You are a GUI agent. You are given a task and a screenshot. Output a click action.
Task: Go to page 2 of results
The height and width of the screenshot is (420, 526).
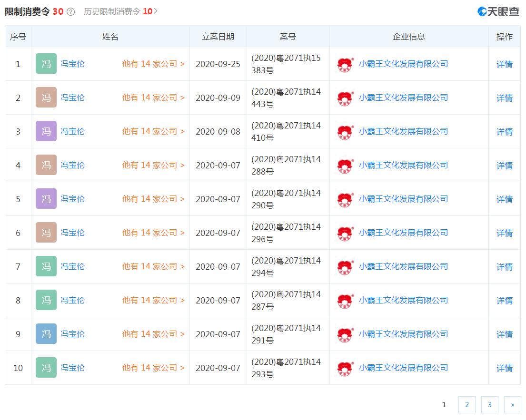(467, 405)
